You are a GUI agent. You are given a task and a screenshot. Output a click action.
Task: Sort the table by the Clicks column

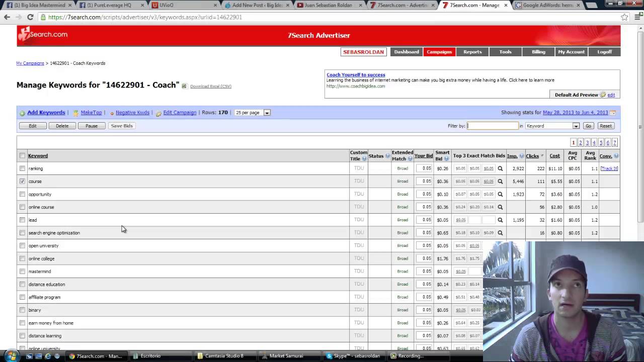click(x=532, y=156)
